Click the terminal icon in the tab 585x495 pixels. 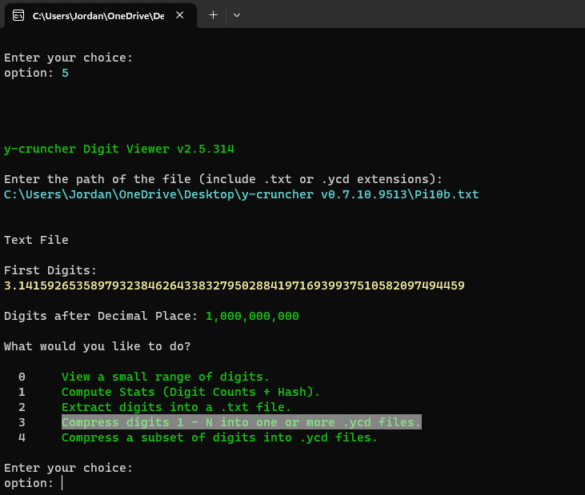[18, 16]
